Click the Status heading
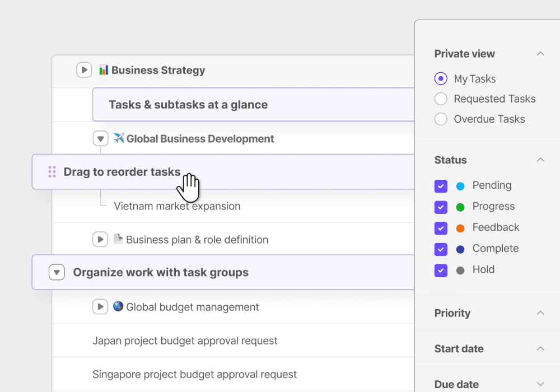The image size is (560, 392). coord(450,160)
